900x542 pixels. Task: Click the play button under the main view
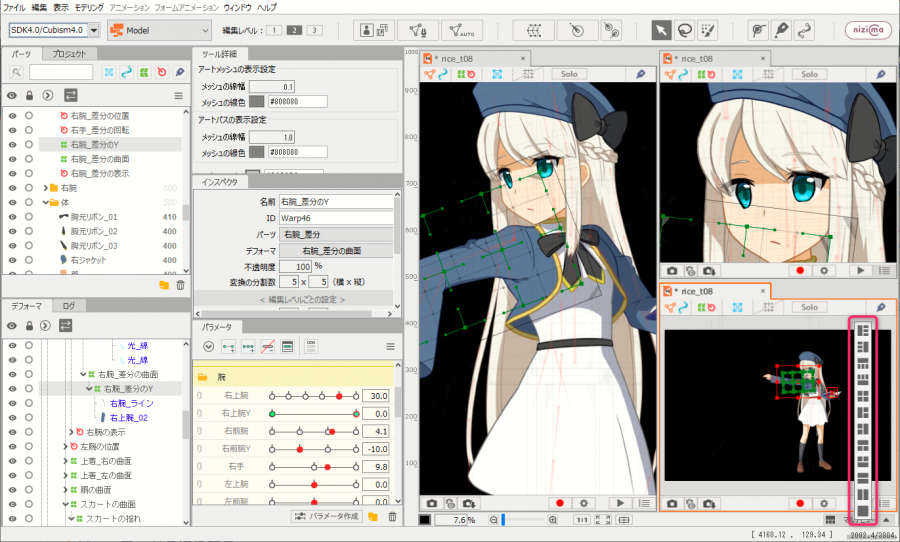click(620, 504)
